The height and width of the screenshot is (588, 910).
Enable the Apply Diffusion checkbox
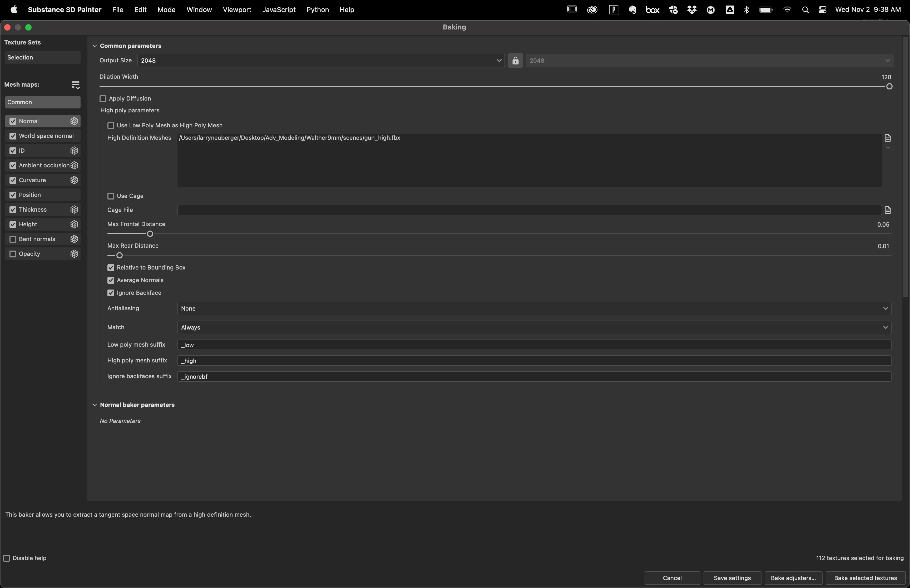(x=103, y=98)
